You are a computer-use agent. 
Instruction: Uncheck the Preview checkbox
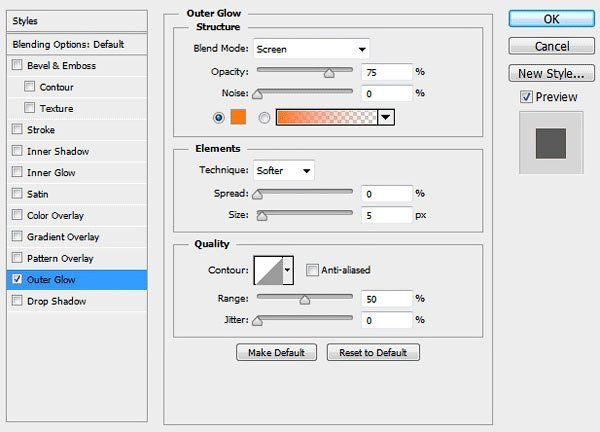(526, 97)
